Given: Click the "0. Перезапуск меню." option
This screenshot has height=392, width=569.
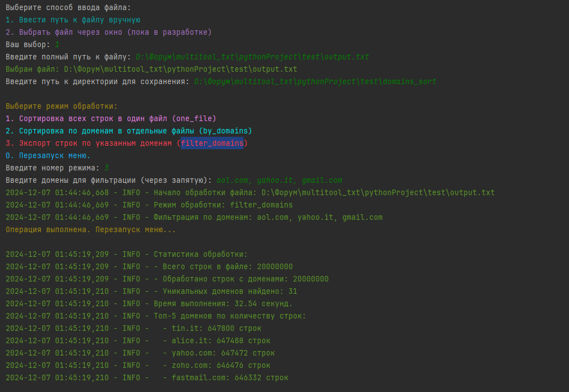Looking at the screenshot, I should point(48,155).
